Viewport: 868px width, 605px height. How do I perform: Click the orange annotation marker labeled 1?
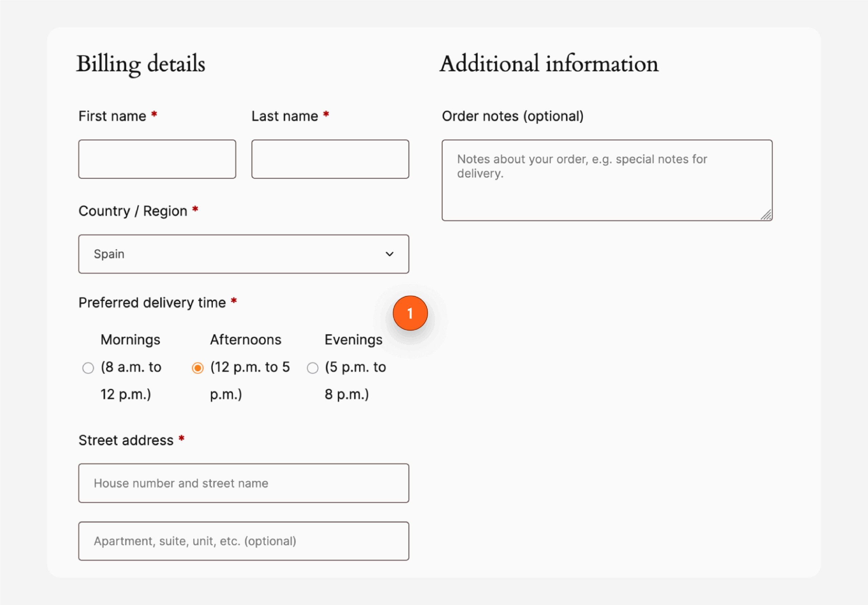point(411,313)
